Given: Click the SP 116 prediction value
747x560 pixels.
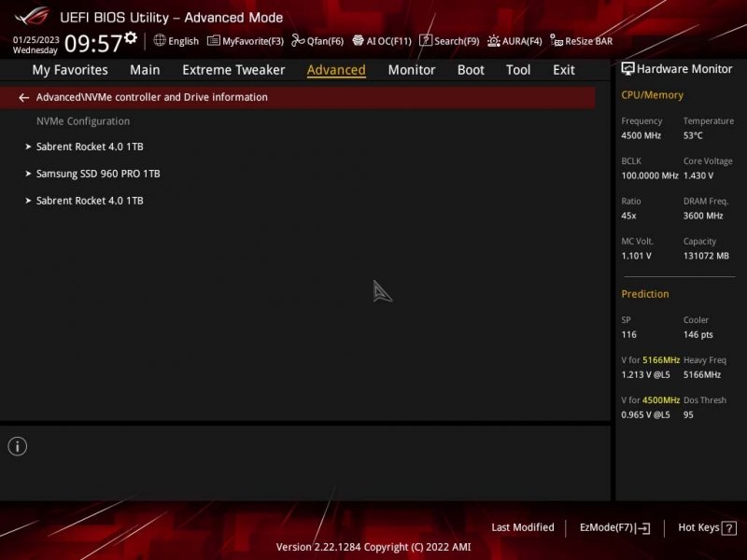Looking at the screenshot, I should tap(628, 335).
